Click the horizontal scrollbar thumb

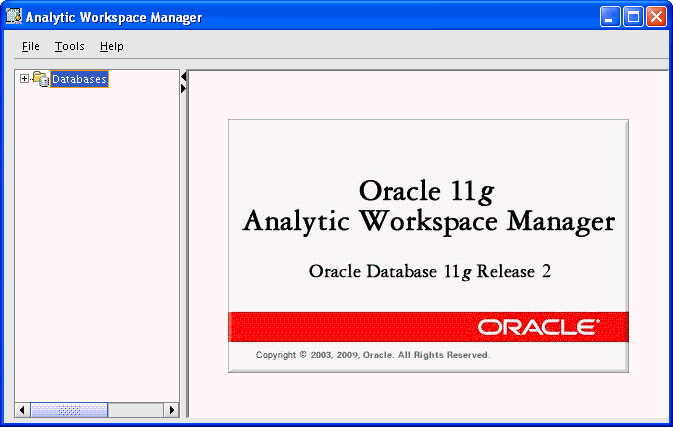click(69, 410)
